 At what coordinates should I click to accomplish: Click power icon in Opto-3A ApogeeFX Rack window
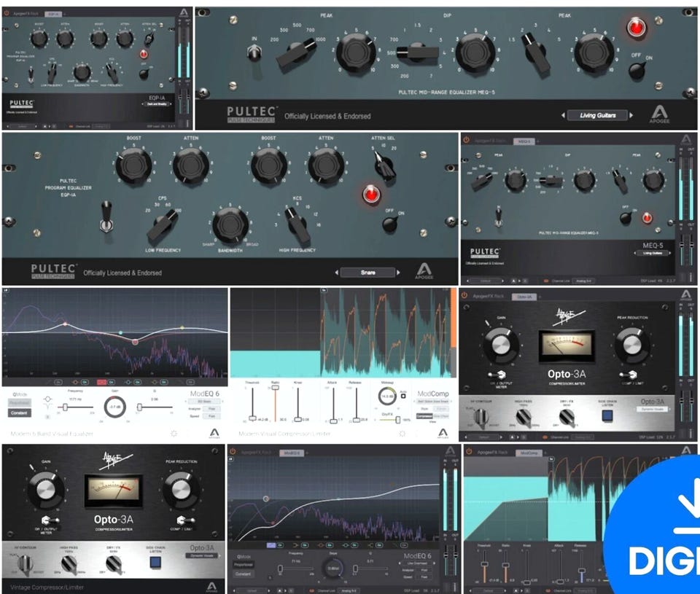[464, 295]
